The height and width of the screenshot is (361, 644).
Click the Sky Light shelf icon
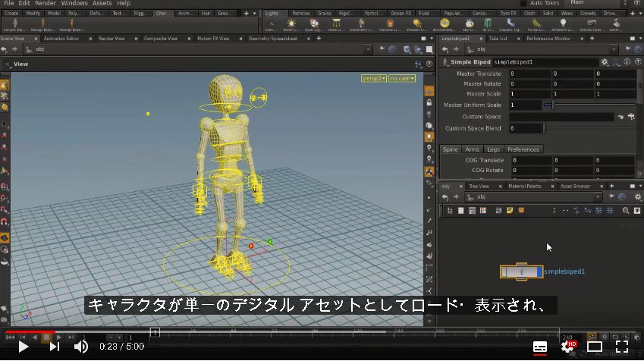pos(469,24)
